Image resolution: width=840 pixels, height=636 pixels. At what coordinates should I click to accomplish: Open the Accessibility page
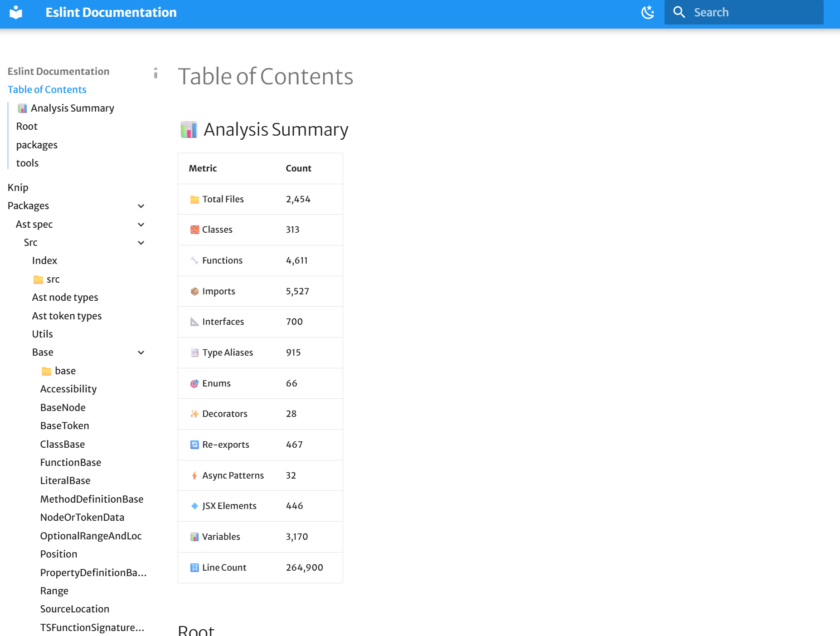[68, 389]
